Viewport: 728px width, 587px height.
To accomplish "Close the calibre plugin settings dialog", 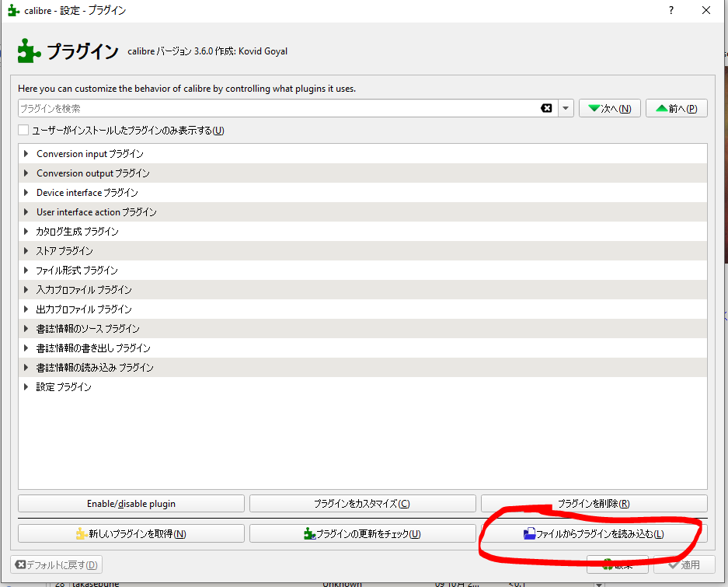I will (x=706, y=10).
